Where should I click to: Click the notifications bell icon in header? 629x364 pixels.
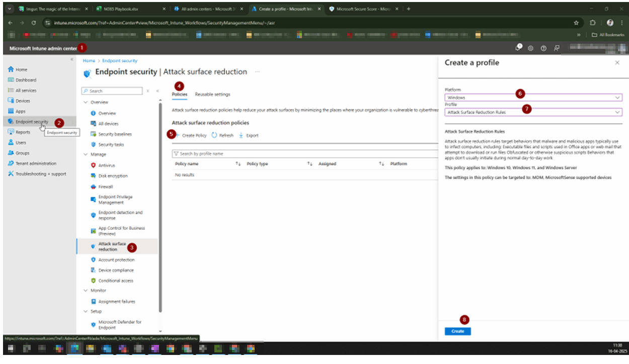519,48
